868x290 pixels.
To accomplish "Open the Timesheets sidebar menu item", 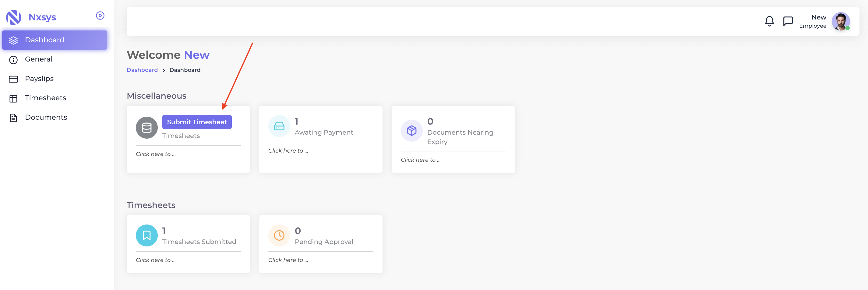I will tap(55, 98).
